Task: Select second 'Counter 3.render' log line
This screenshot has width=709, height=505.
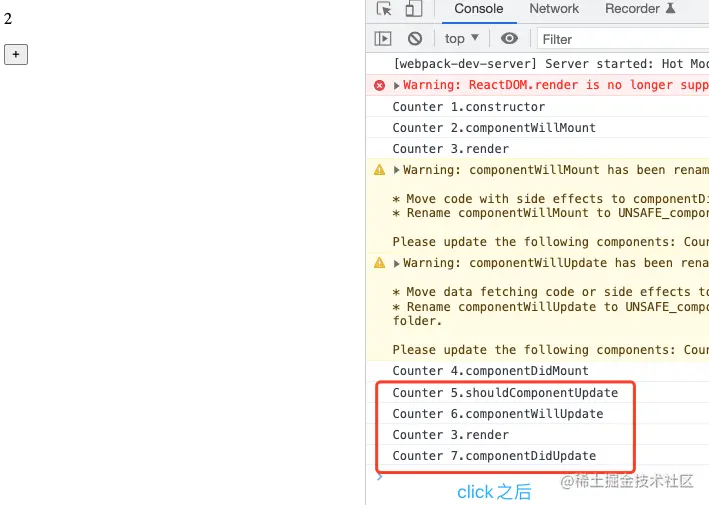Action: (450, 435)
